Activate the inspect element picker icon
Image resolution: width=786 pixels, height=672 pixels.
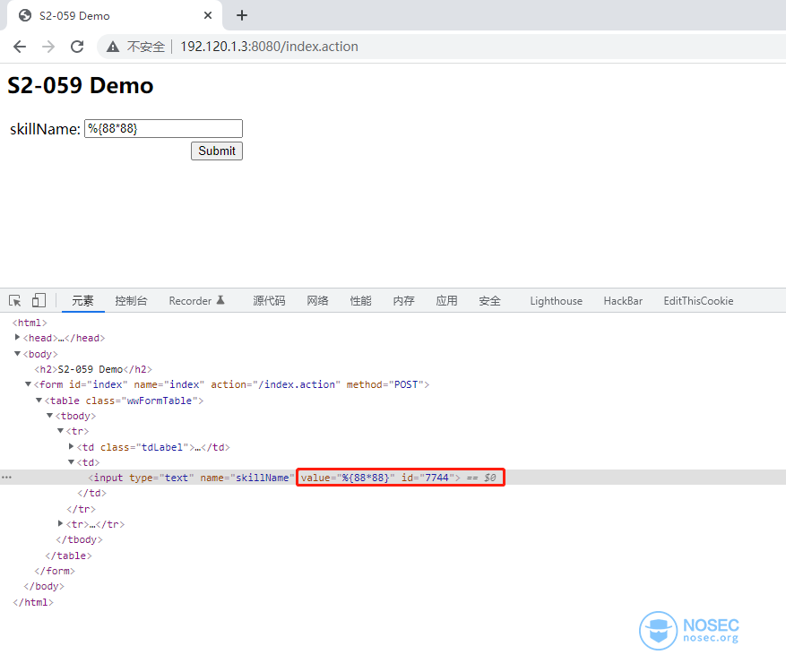(x=15, y=301)
